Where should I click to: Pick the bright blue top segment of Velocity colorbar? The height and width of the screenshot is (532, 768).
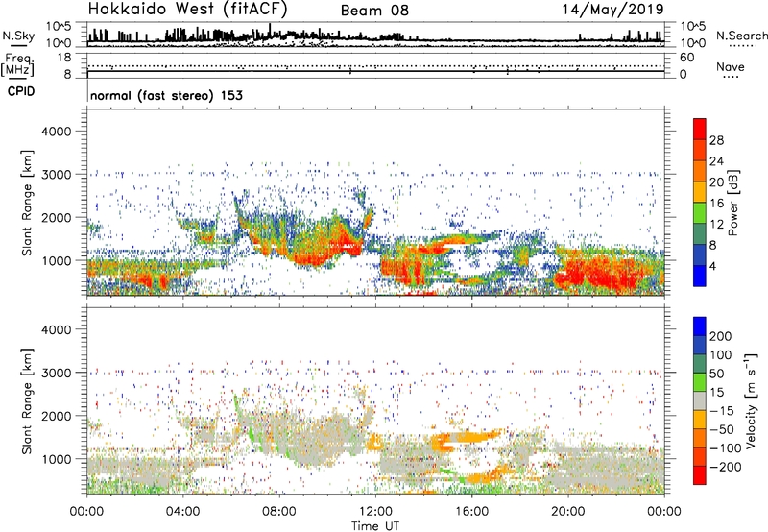click(700, 326)
